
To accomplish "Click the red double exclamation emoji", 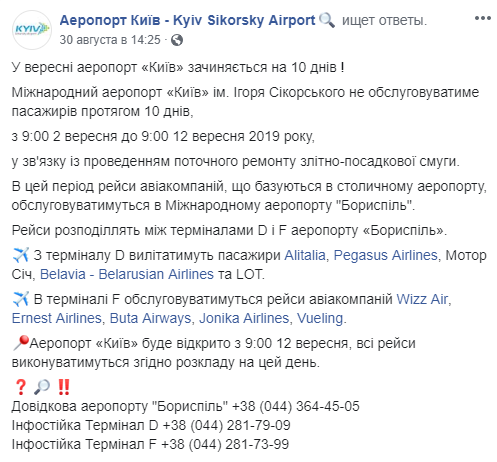I will pyautogui.click(x=64, y=387).
